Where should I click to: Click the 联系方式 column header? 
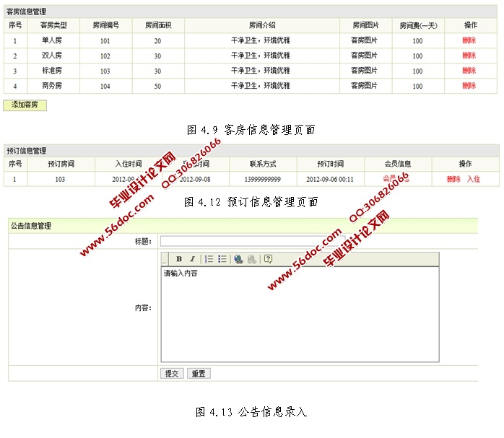(263, 164)
